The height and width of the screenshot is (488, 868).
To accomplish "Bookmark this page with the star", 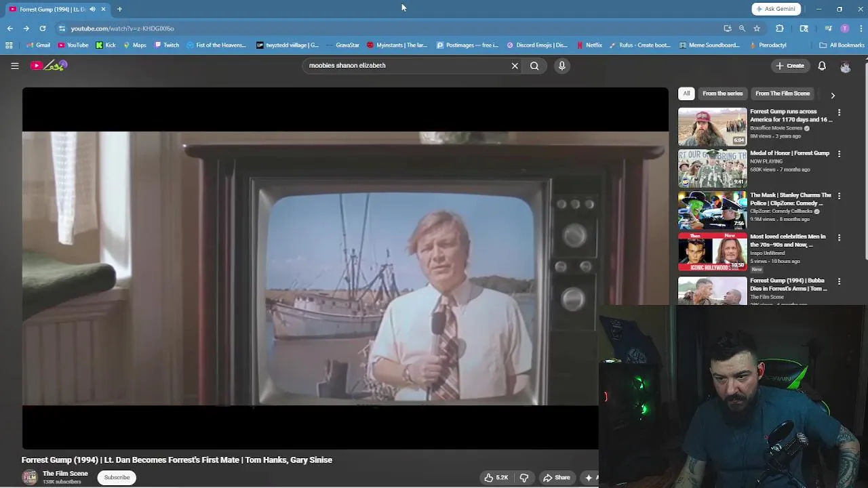I will (757, 28).
